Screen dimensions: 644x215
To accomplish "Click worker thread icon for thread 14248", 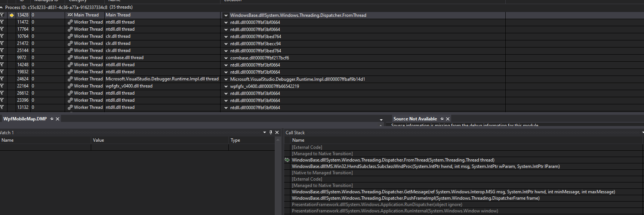I will tap(70, 65).
